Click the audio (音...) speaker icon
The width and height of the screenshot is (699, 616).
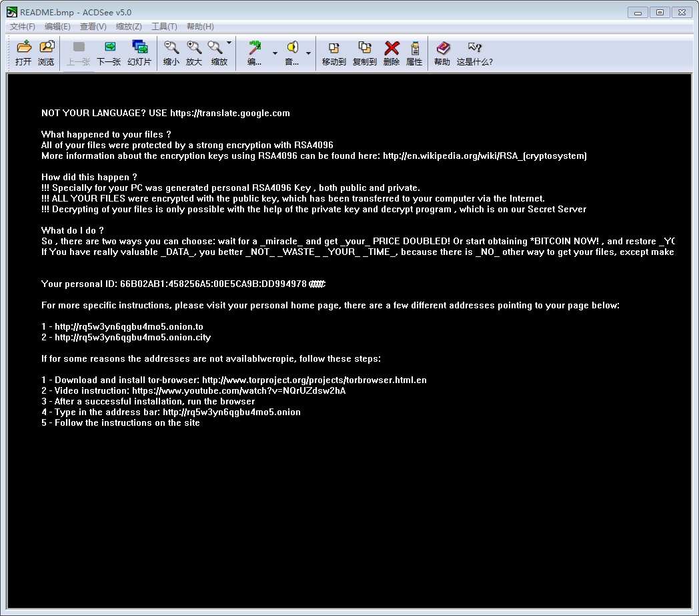click(x=292, y=47)
